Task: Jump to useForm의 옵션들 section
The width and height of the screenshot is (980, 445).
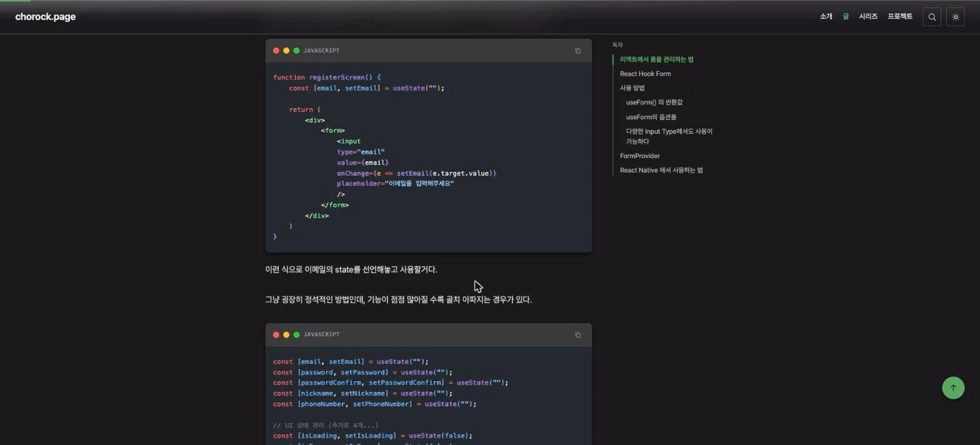Action: click(651, 117)
